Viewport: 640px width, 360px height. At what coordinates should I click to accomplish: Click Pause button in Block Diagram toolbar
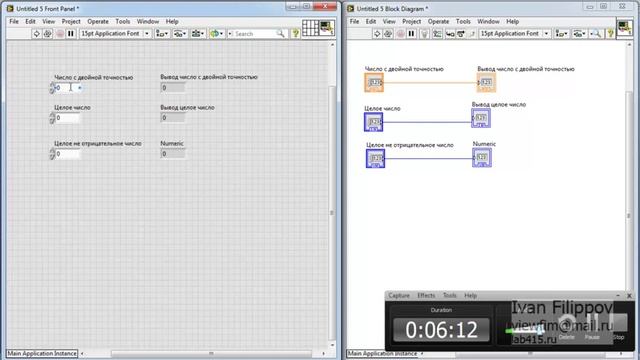point(411,33)
